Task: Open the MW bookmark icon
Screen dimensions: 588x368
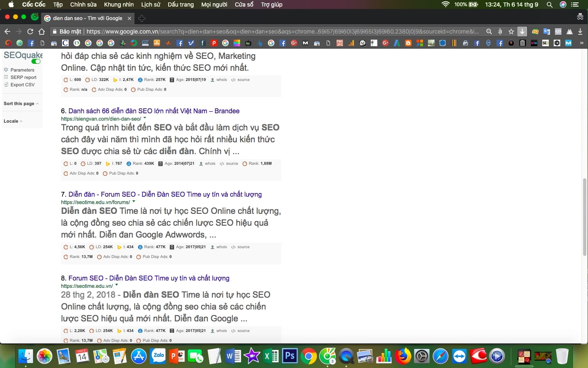Action: [534, 43]
